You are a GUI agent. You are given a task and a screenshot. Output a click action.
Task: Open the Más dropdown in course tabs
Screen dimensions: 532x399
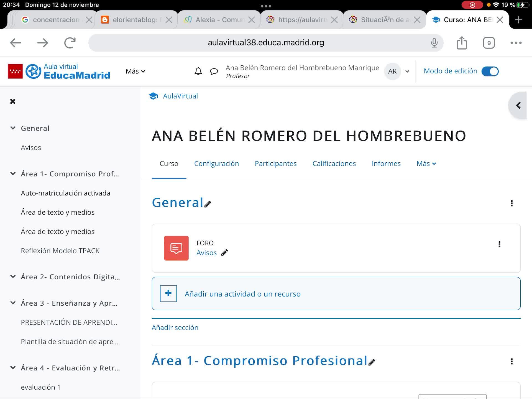pos(426,163)
